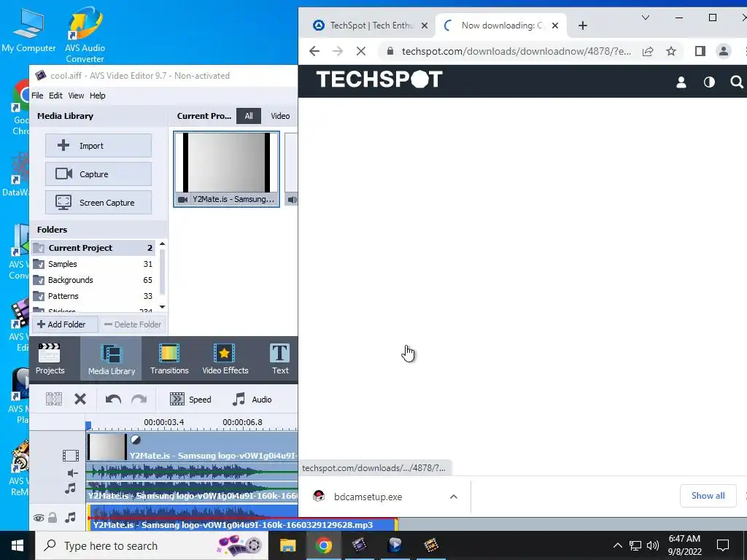The width and height of the screenshot is (747, 560).
Task: Bookmark this page with the star
Action: [x=671, y=51]
